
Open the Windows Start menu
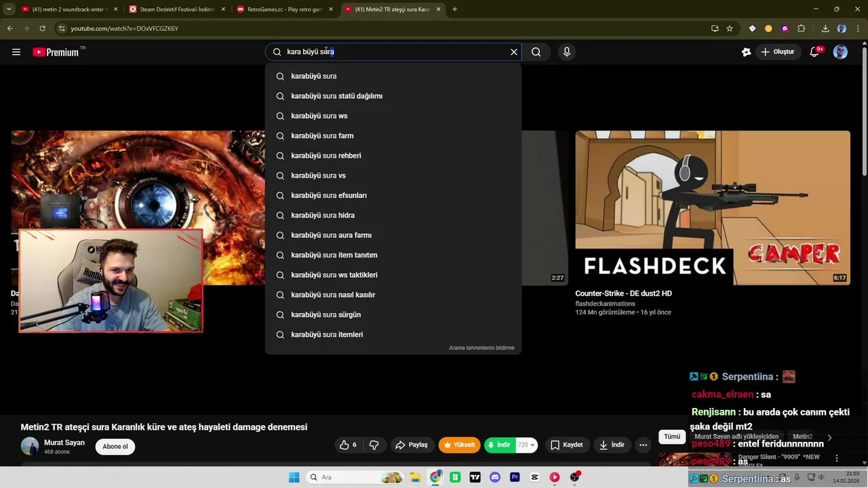[x=294, y=477]
